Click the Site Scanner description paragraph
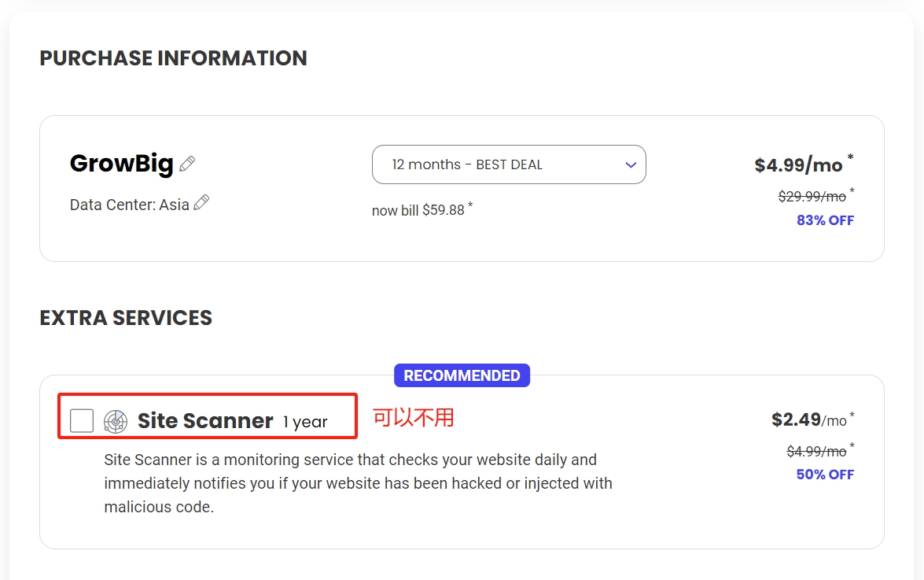This screenshot has width=924, height=580. click(x=358, y=483)
